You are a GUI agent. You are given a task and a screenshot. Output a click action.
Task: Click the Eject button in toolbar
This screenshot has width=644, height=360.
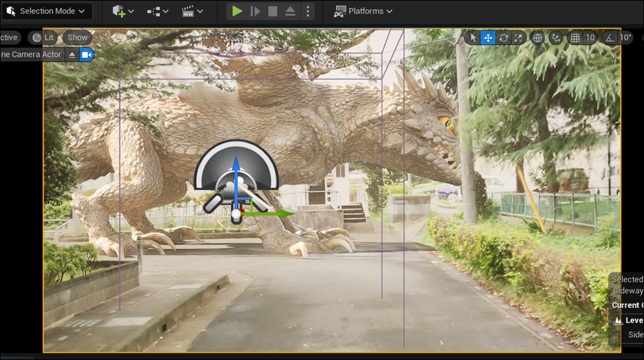click(290, 11)
